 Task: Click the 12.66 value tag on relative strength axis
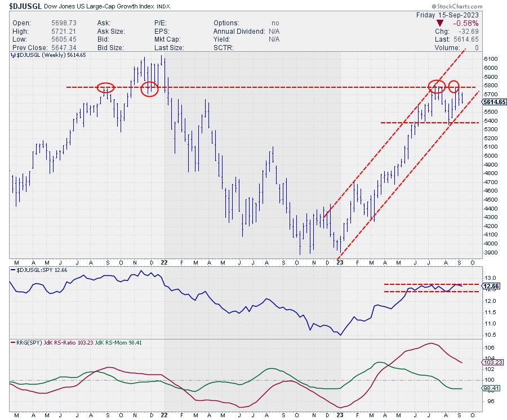(x=492, y=286)
